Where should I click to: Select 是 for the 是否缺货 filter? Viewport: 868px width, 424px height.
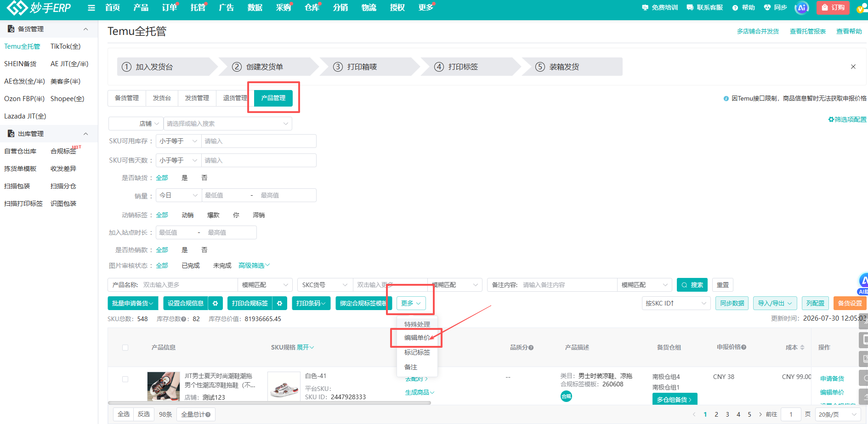pos(185,178)
